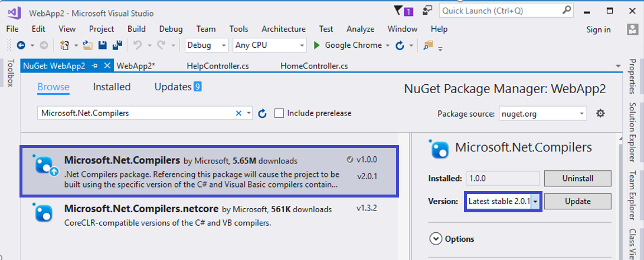Open the search history dropdown arrow
This screenshot has height=260, width=644.
(249, 114)
